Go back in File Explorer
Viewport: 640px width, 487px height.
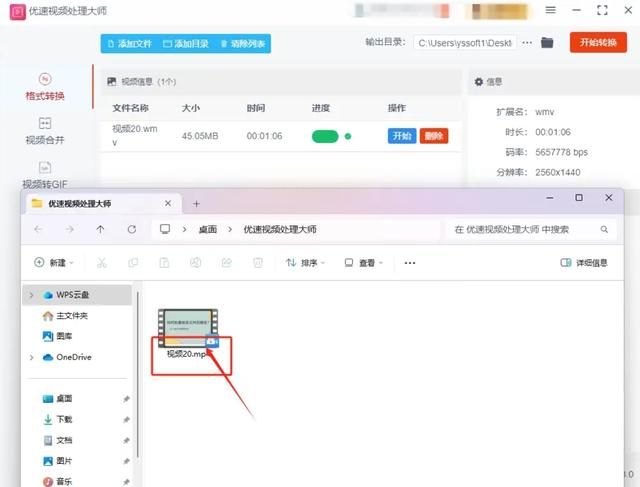click(x=38, y=229)
